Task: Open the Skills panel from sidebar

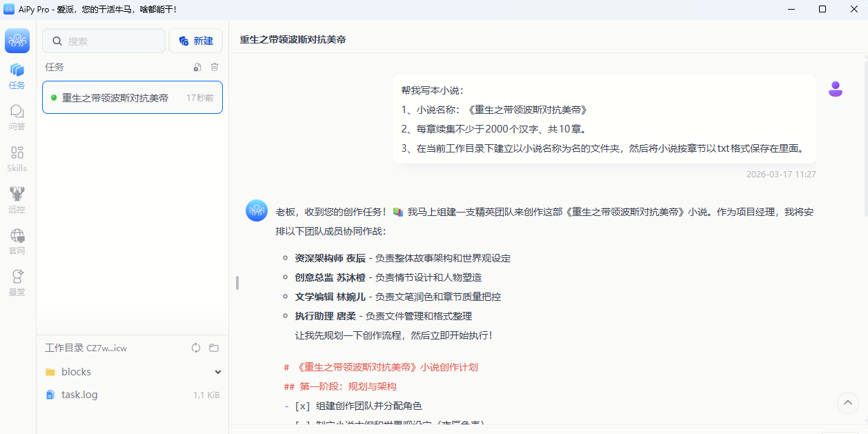Action: (x=17, y=157)
